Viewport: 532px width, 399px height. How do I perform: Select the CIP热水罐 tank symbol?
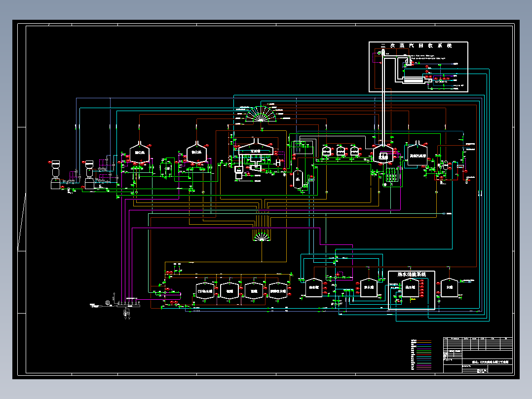(x=205, y=291)
